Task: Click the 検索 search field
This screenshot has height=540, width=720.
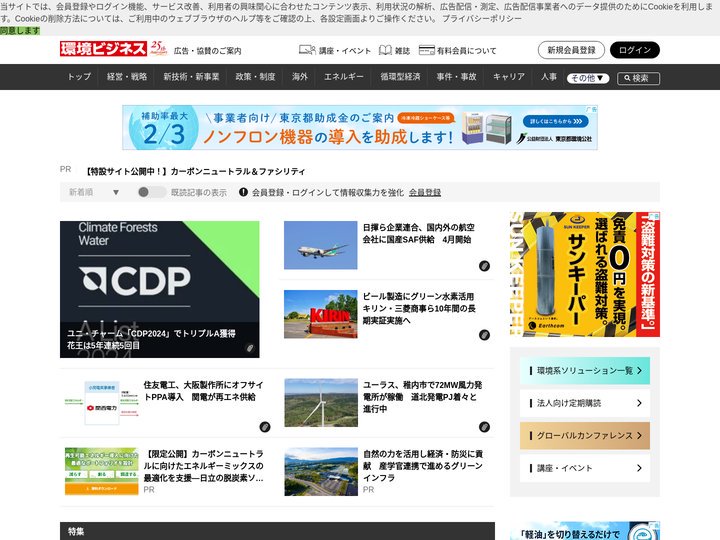Action: [638, 79]
